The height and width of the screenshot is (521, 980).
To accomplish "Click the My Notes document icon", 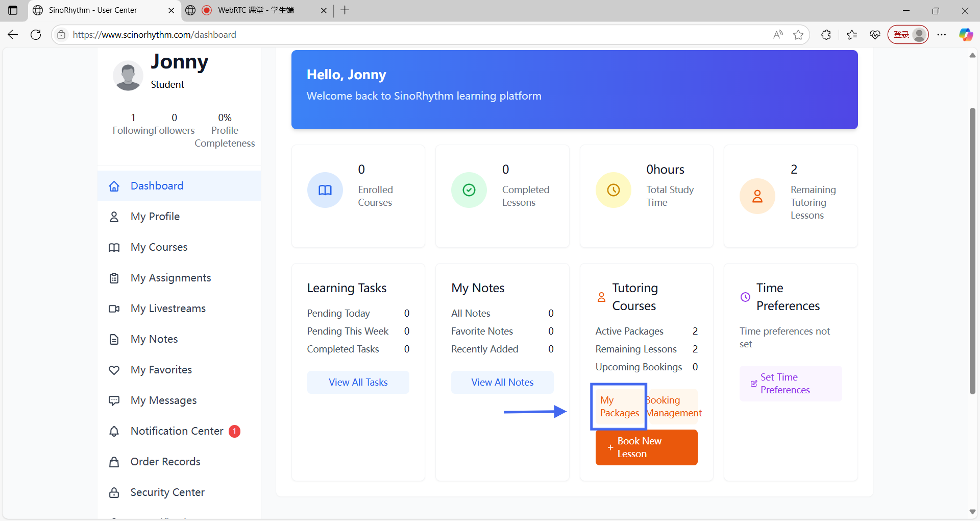I will click(x=114, y=339).
